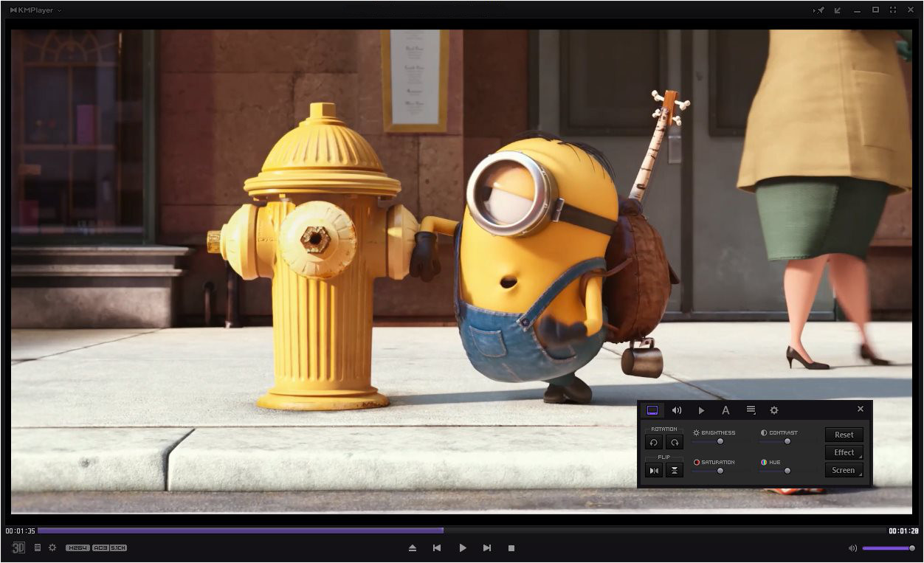Toggle the 3D mode button
This screenshot has width=924, height=563.
18,548
